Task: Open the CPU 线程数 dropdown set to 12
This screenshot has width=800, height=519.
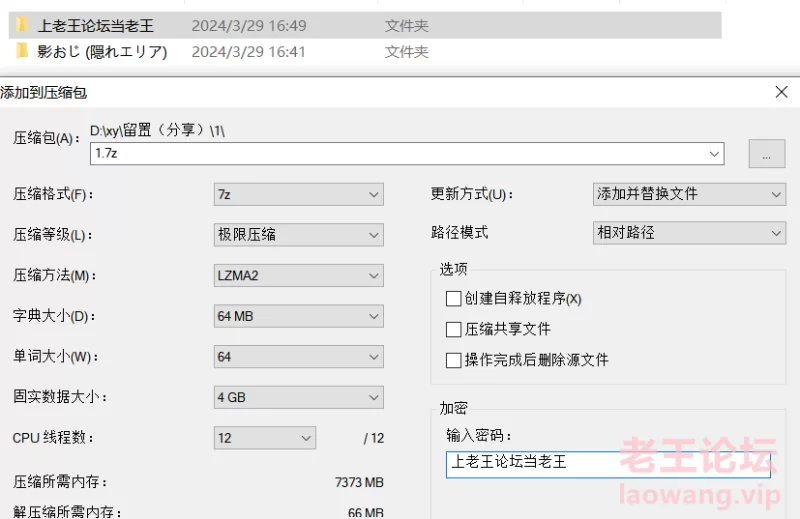Action: click(265, 438)
